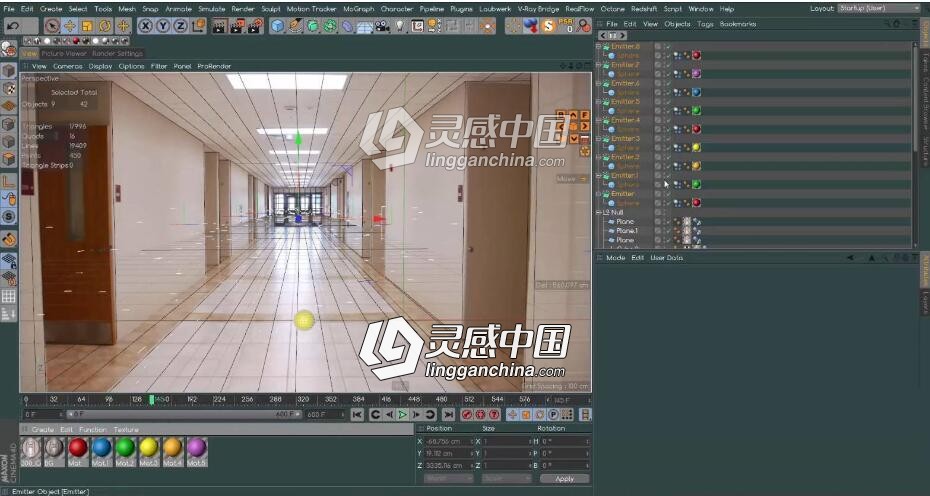This screenshot has width=930, height=496.
Task: Open the coordinate mode dropdown under Position
Action: coord(449,479)
